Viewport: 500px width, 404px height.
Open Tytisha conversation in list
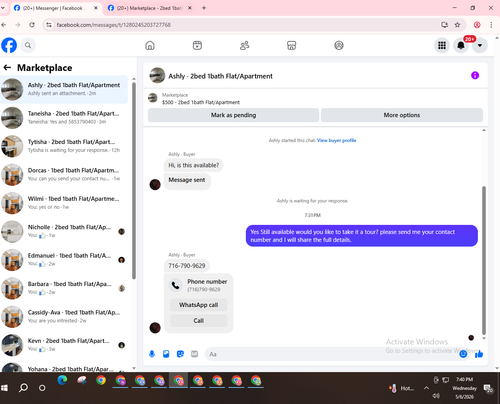(x=64, y=146)
